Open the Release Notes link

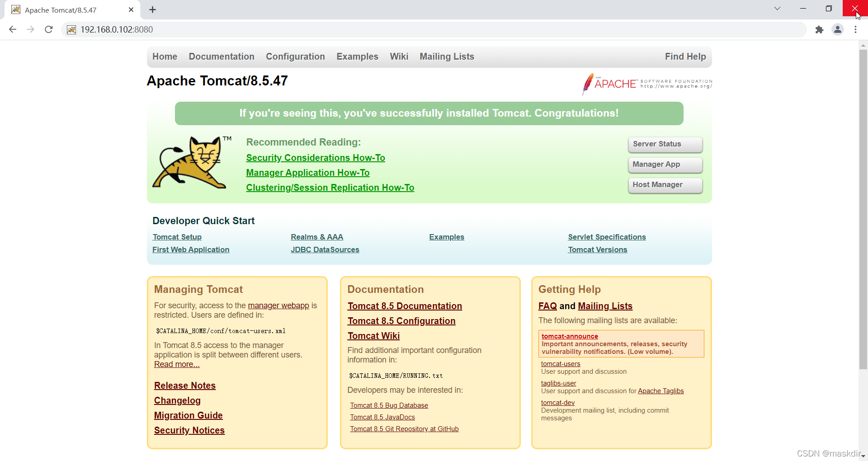click(185, 386)
